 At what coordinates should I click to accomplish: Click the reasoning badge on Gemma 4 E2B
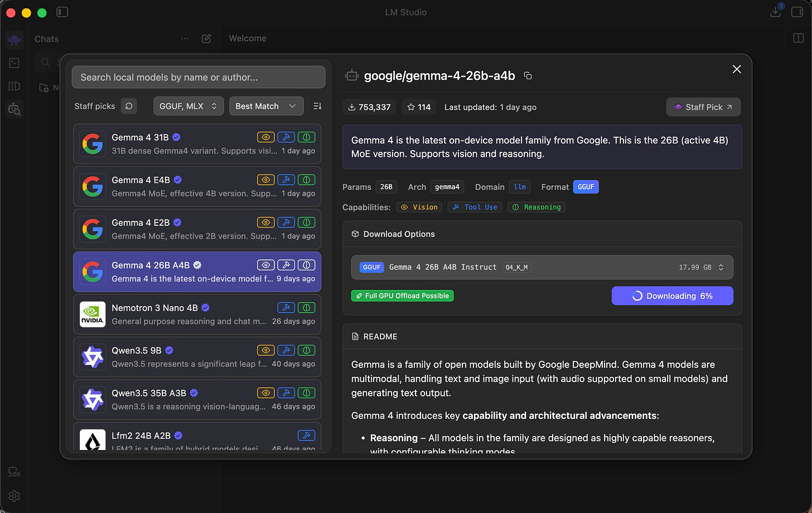tap(306, 222)
